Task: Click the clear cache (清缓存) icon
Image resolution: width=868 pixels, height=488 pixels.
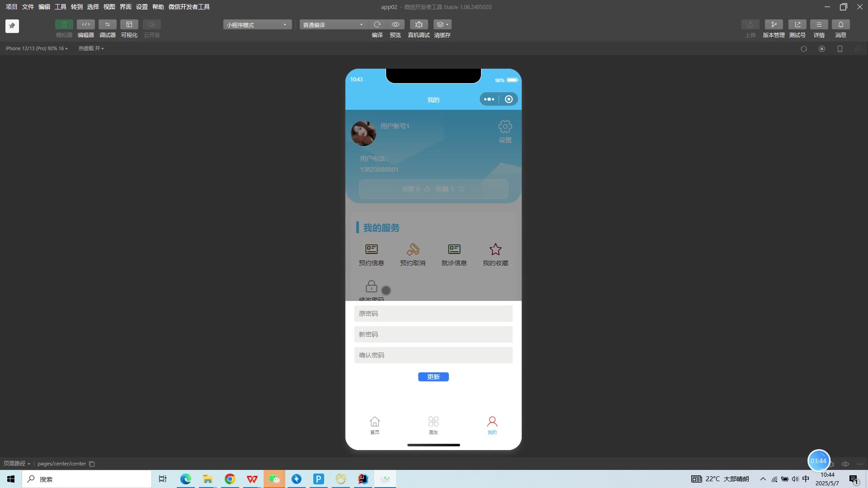Action: point(442,24)
